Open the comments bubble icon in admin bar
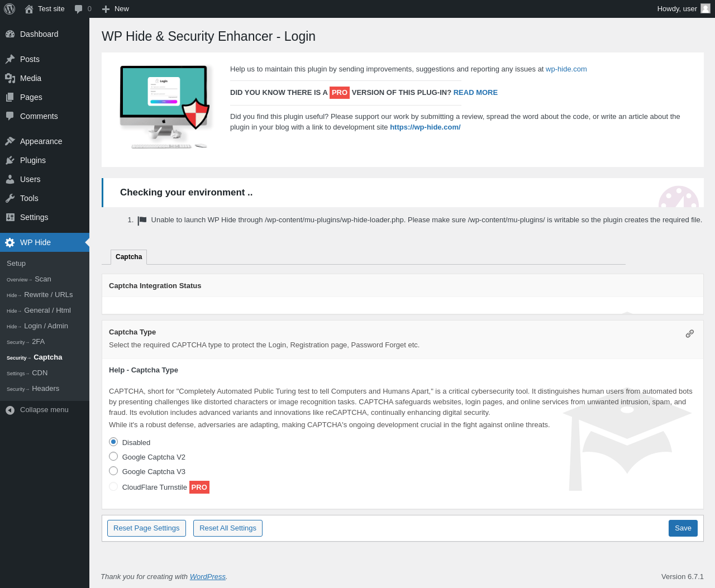Viewport: 715px width, 588px height. pyautogui.click(x=79, y=9)
